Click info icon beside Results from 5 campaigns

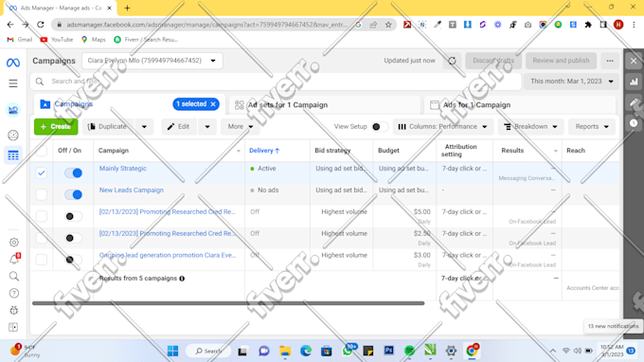182,279
